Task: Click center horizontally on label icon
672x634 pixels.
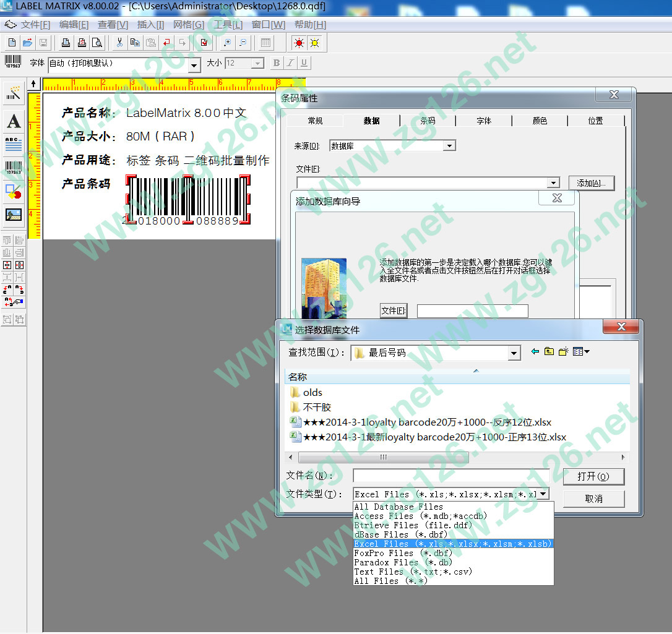Action: click(x=19, y=265)
